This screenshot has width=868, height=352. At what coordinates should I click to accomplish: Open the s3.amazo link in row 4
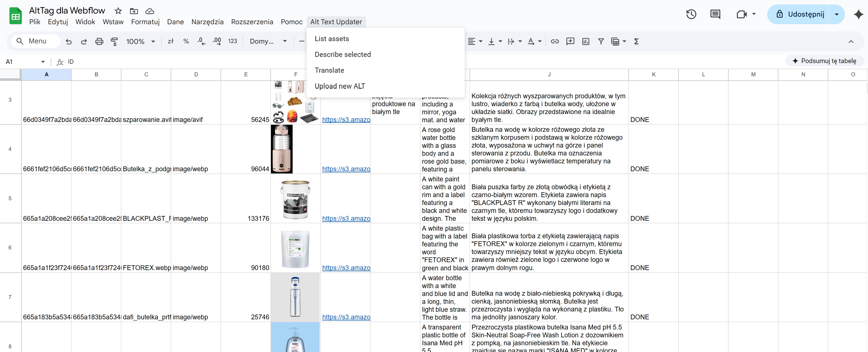[x=346, y=169]
